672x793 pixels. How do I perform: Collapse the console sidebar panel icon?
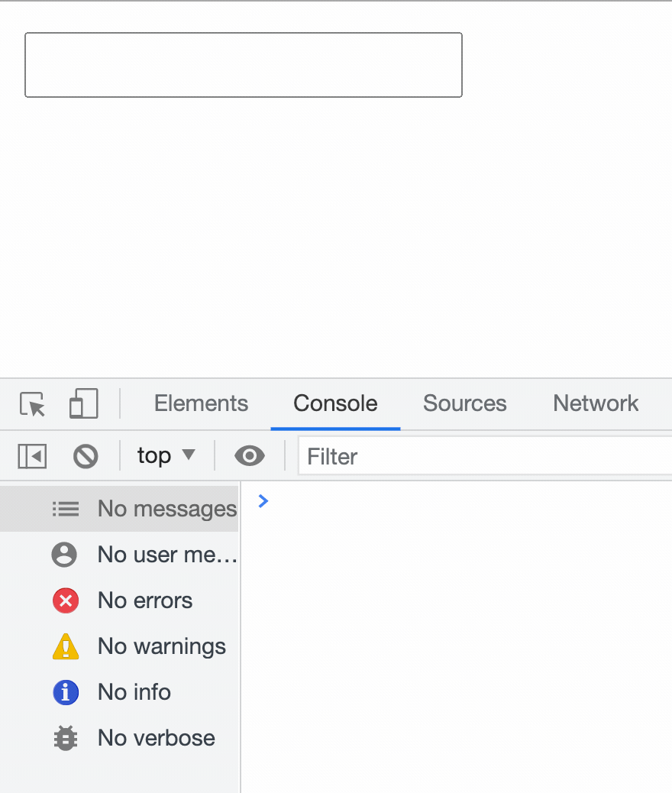(x=32, y=456)
